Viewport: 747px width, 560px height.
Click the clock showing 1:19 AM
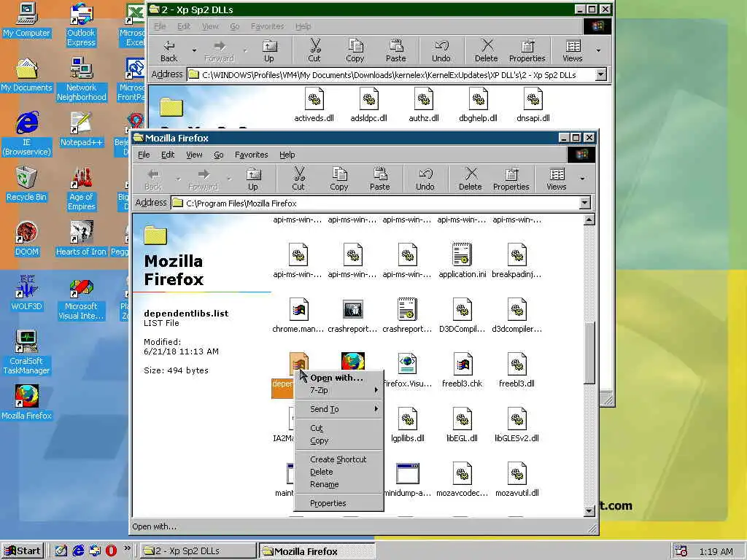click(716, 551)
